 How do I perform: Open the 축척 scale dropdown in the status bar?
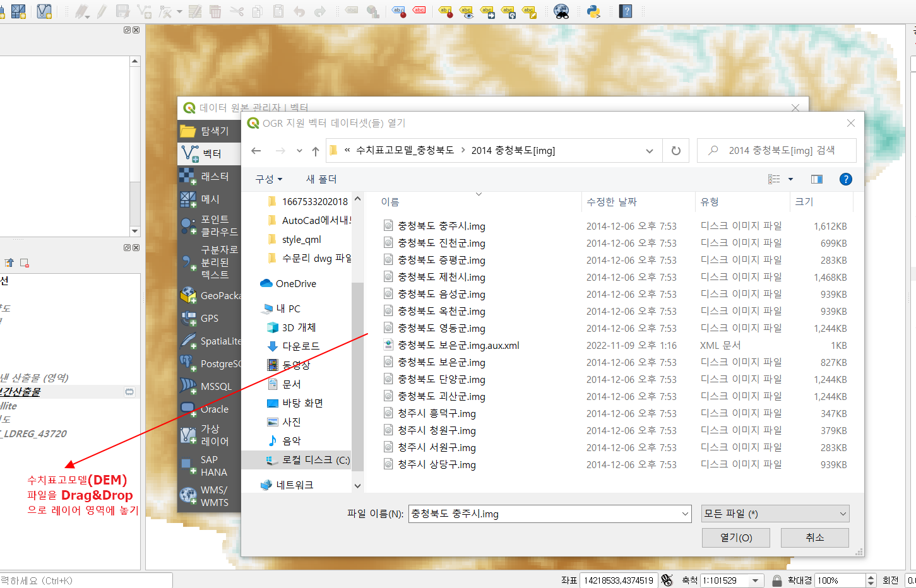pyautogui.click(x=756, y=580)
